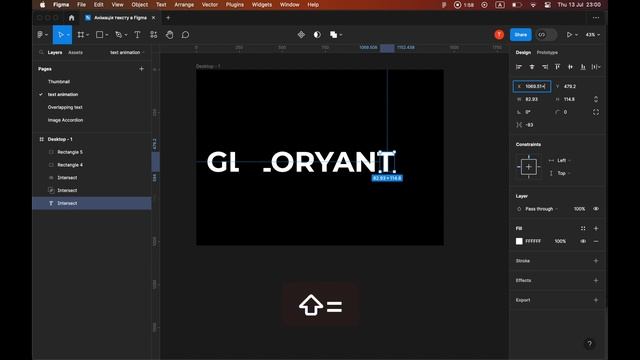Image resolution: width=640 pixels, height=360 pixels.
Task: Click Align bottom icon
Action: coord(583,67)
